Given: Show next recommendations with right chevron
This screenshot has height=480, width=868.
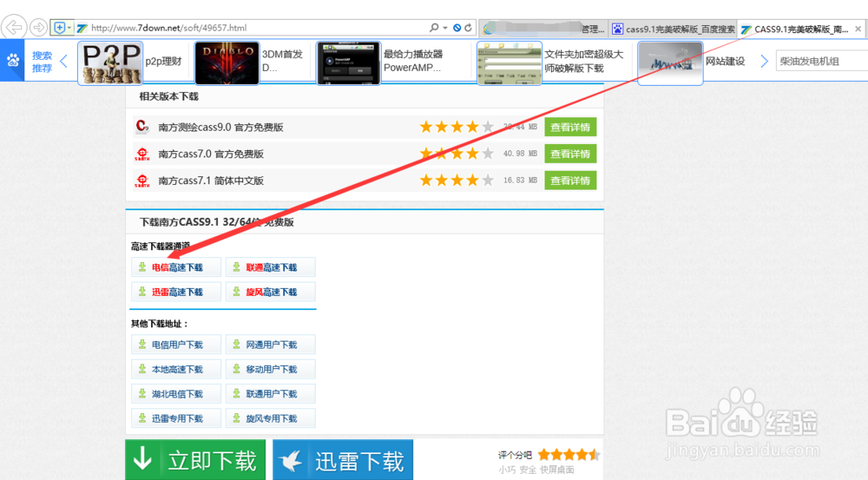Looking at the screenshot, I should (765, 61).
